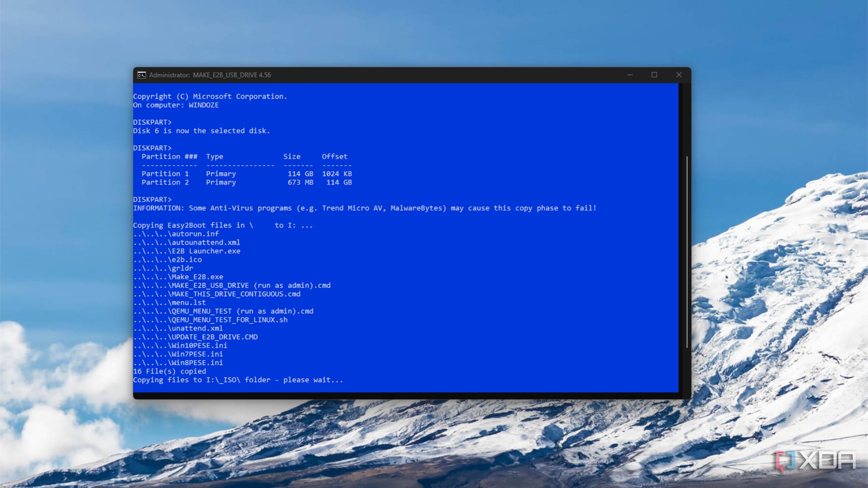The width and height of the screenshot is (868, 488).
Task: Click the 'Size' column header
Action: tap(292, 157)
